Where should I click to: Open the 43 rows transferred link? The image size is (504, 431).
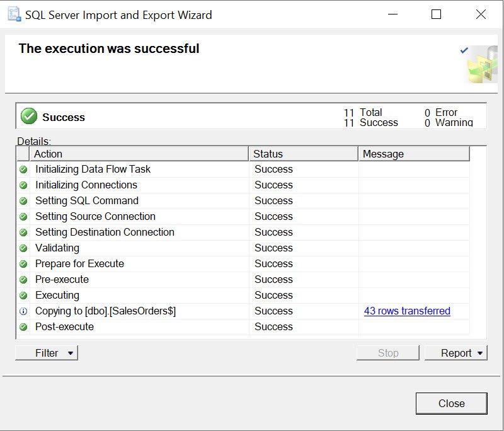407,311
